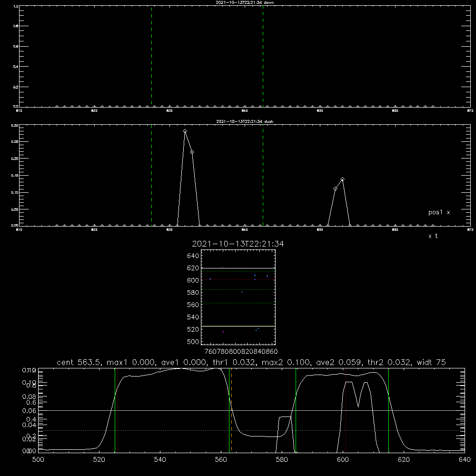Screen dimensions: 476x476
Task: Click the left green dashed line in dawn plot
Action: [151, 56]
